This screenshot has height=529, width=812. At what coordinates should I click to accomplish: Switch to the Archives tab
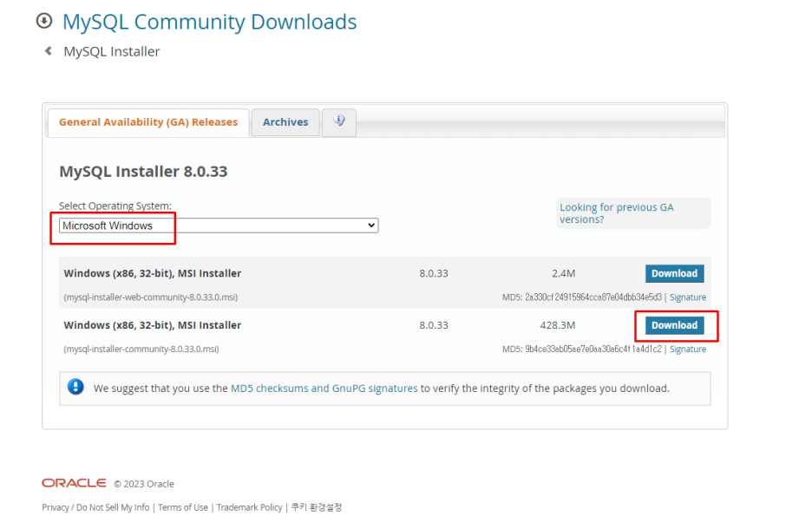click(285, 122)
